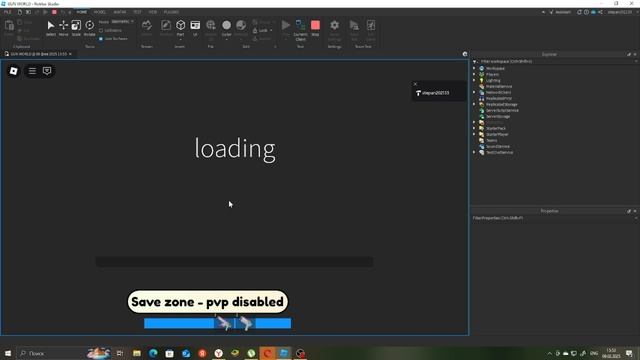Open Yandex browser from taskbar
The width and height of the screenshot is (640, 360).
218,353
